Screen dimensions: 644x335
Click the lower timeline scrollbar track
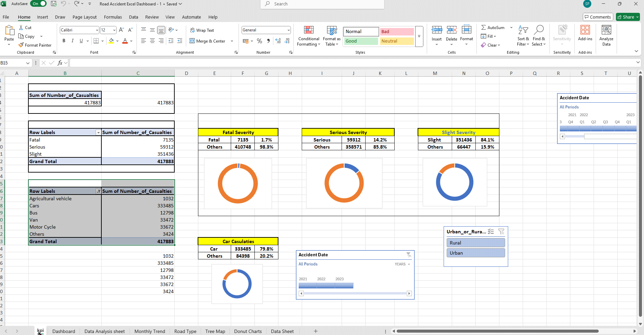click(x=355, y=293)
